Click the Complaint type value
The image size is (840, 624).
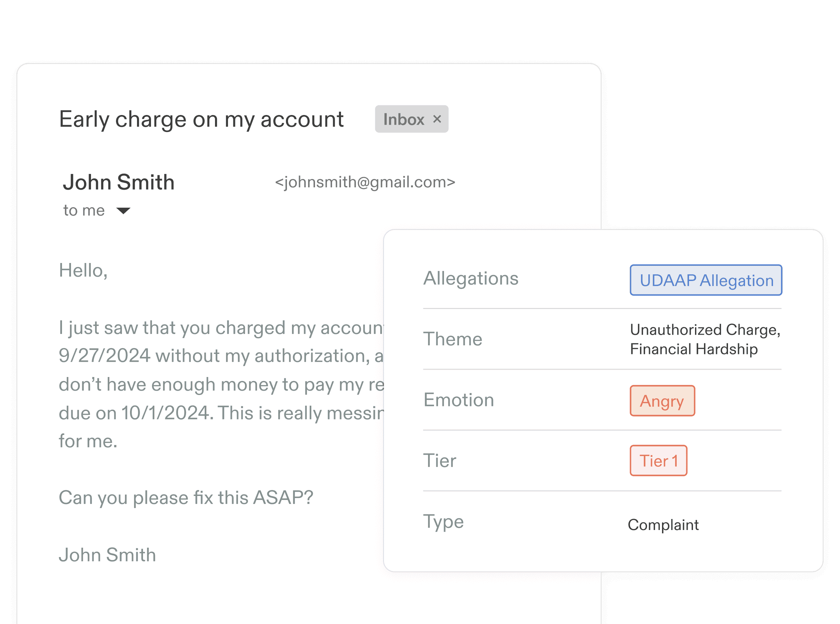(663, 525)
